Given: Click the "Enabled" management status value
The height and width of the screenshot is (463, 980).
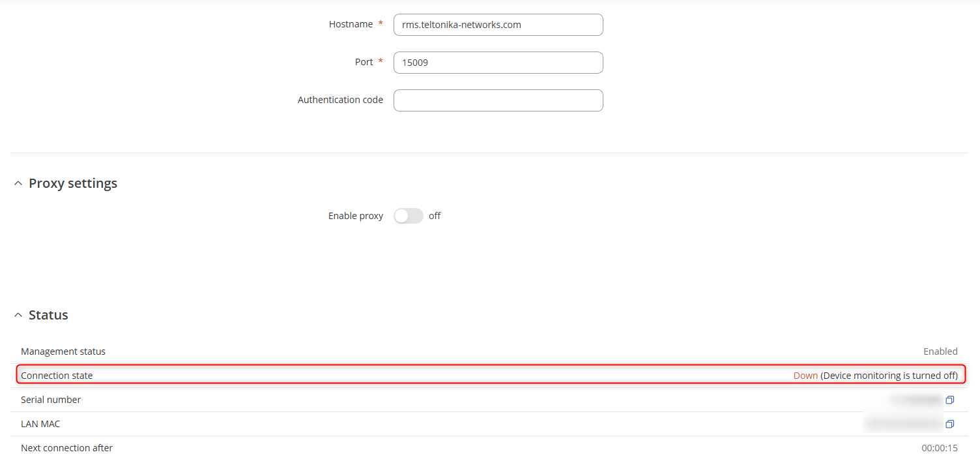Looking at the screenshot, I should pos(940,351).
